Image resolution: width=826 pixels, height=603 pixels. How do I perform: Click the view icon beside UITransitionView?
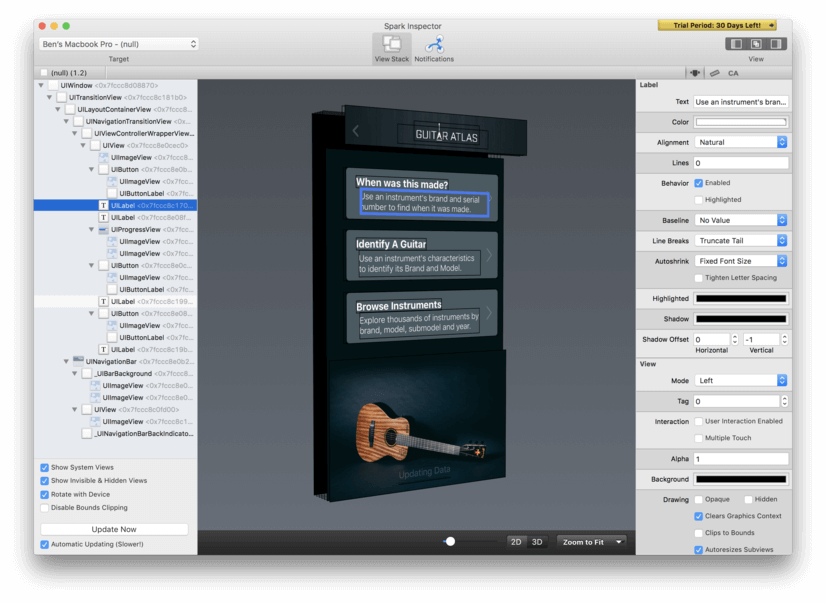62,97
